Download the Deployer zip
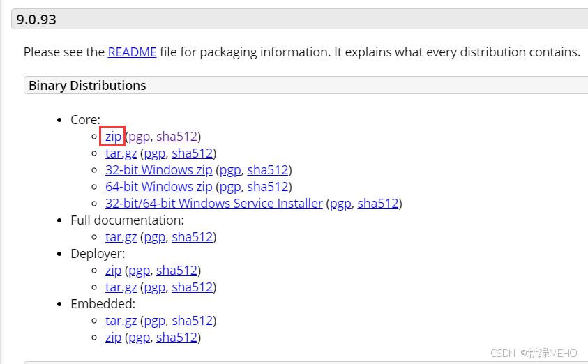The width and height of the screenshot is (588, 364). pyautogui.click(x=113, y=271)
